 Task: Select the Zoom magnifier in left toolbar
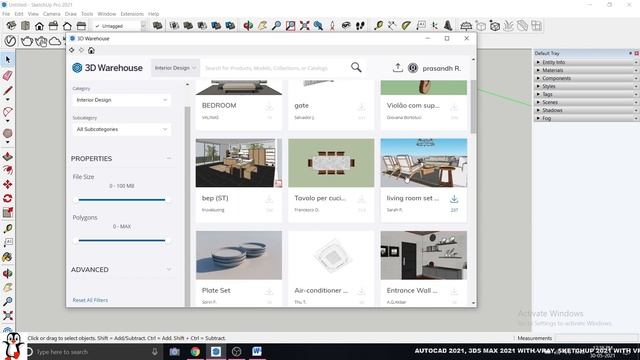point(8,301)
